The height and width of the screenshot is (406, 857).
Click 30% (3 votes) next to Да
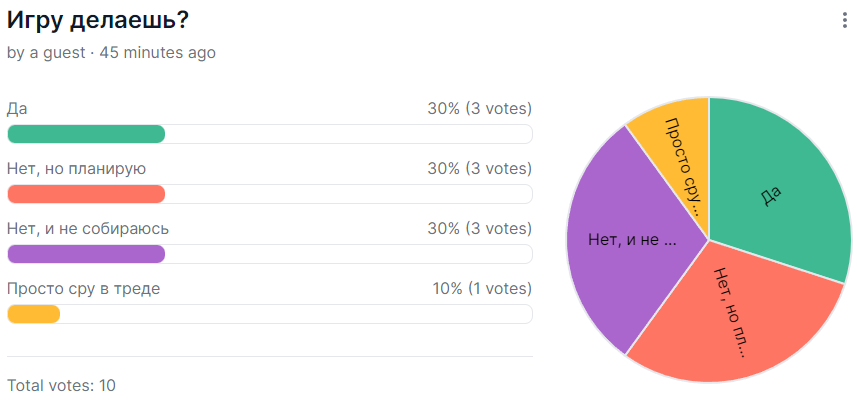pyautogui.click(x=479, y=109)
